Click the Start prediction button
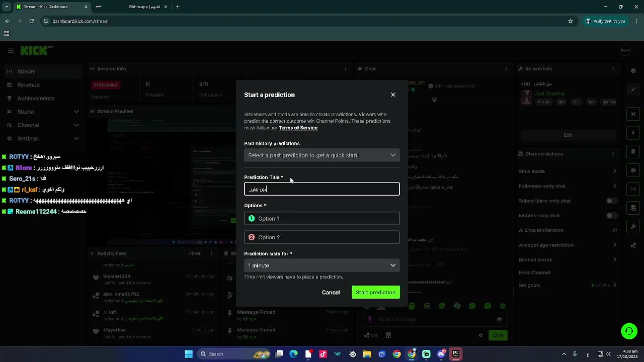The width and height of the screenshot is (644, 362). point(375,293)
